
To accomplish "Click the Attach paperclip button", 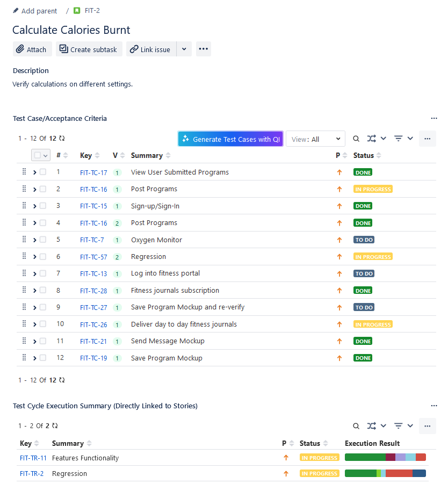I will [32, 49].
